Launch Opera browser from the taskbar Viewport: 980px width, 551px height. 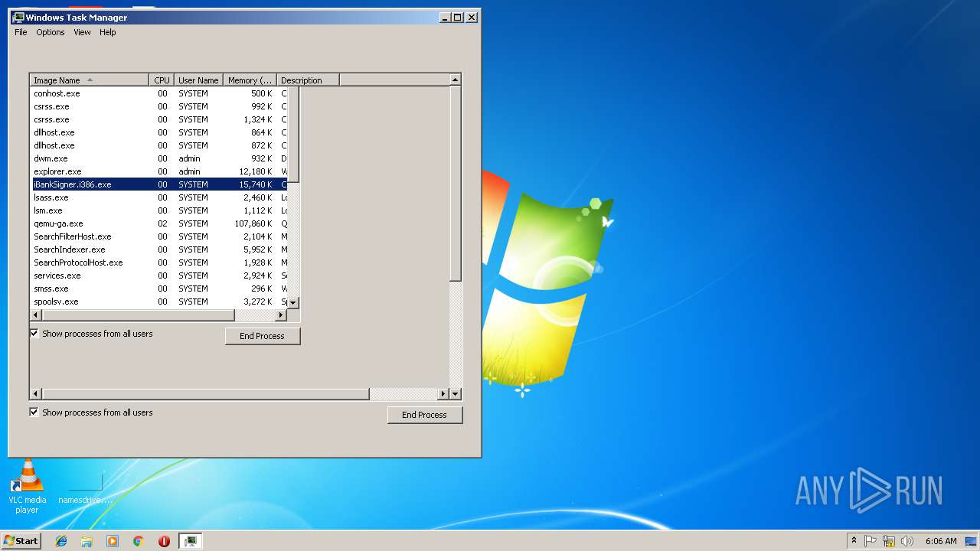[x=164, y=540]
